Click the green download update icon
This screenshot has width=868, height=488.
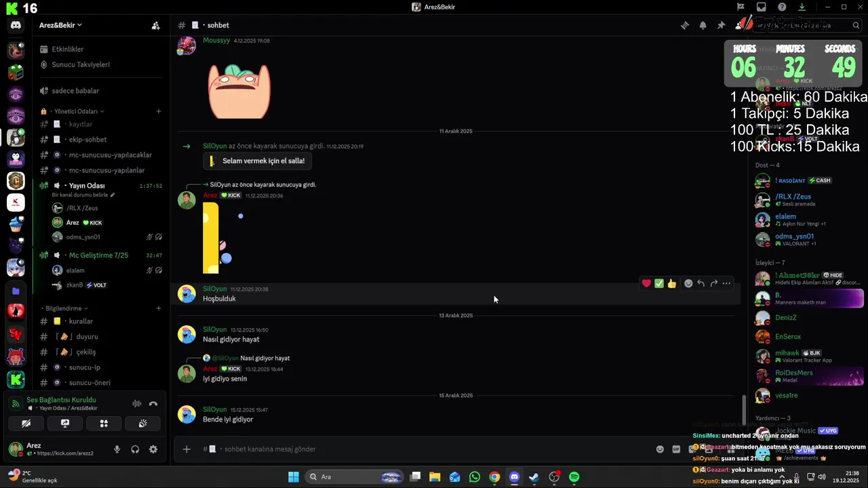802,7
